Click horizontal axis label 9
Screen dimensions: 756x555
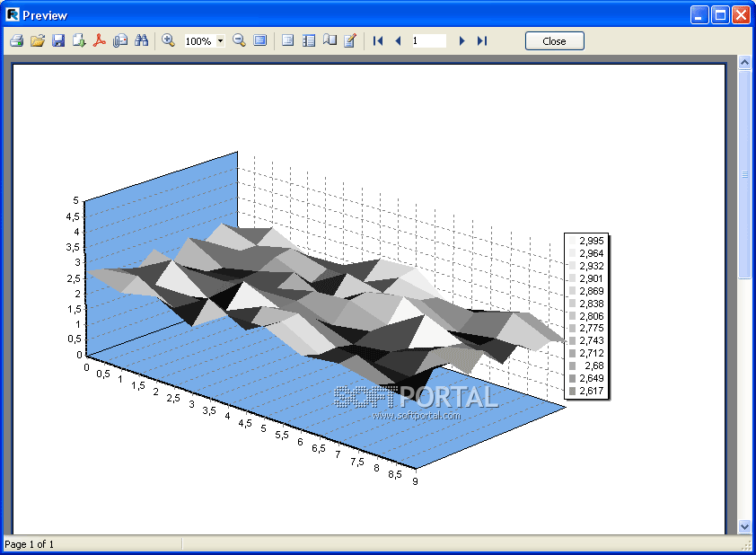point(415,481)
